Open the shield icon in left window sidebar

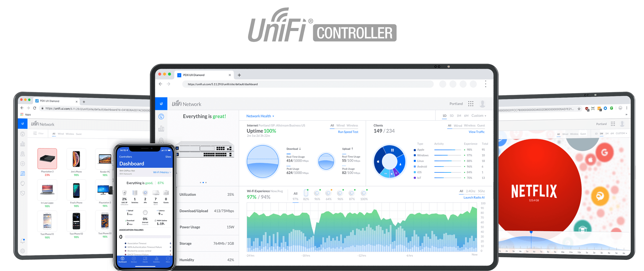point(23,193)
